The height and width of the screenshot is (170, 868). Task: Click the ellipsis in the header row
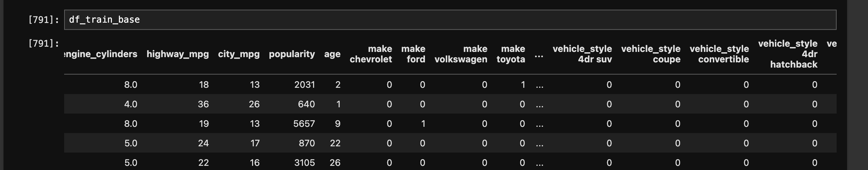[539, 55]
